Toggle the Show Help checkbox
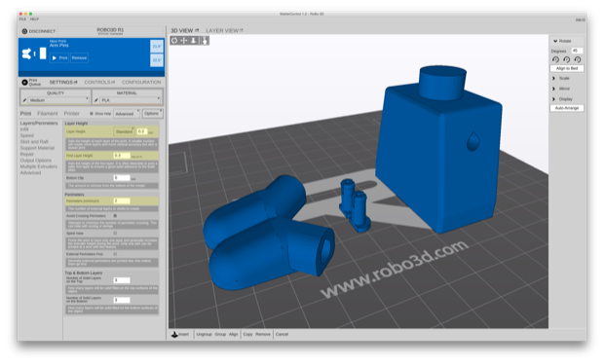604x364 pixels. [92, 114]
